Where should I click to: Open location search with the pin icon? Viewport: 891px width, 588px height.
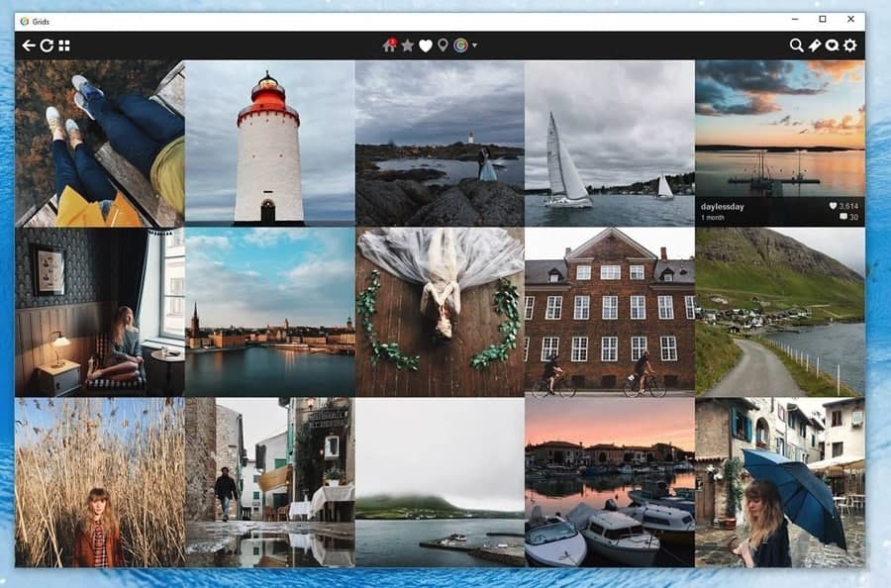(443, 46)
